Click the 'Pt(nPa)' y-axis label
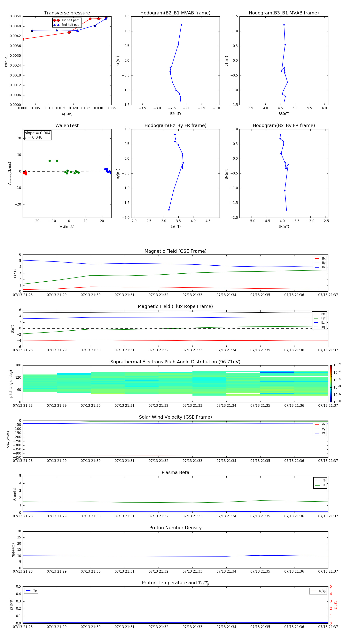This screenshot has height=644, width=351. (x=6, y=61)
